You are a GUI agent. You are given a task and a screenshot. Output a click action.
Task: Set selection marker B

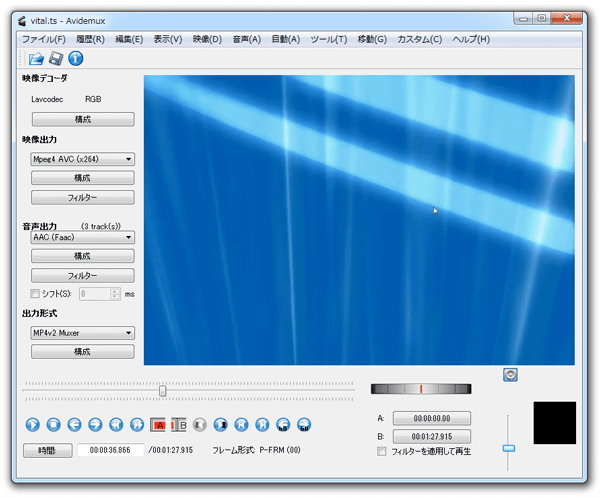[178, 425]
